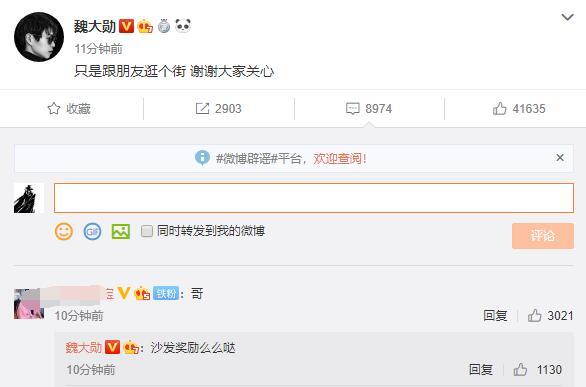Click the panda badge beside 魏大勋

click(183, 26)
